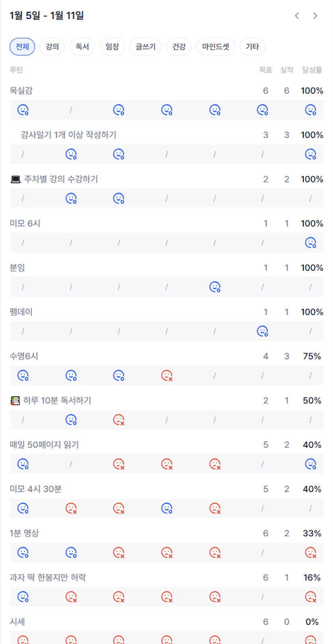This screenshot has height=644, width=333.
Task: Toggle the empty slash cell in 1분 명상 row
Action: pyautogui.click(x=263, y=553)
